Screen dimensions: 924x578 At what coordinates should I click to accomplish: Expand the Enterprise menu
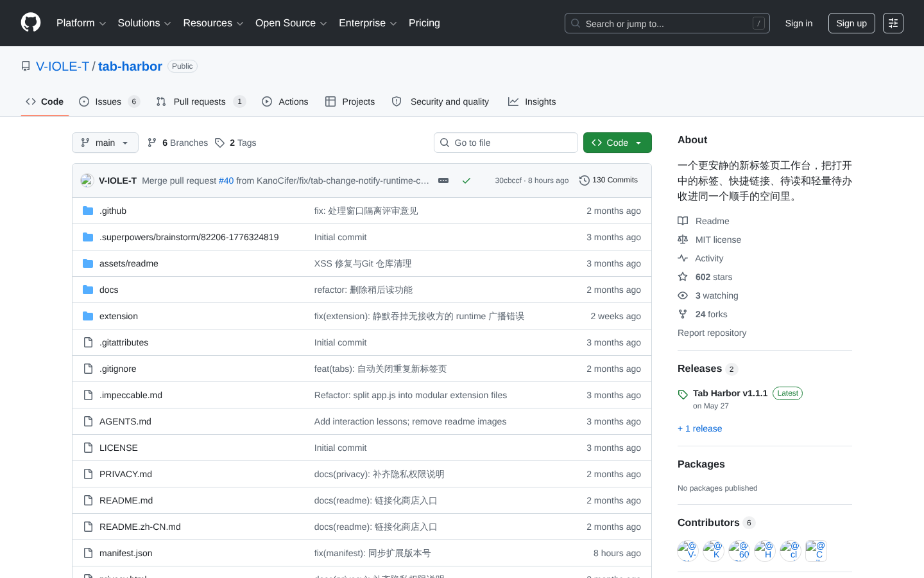point(368,23)
